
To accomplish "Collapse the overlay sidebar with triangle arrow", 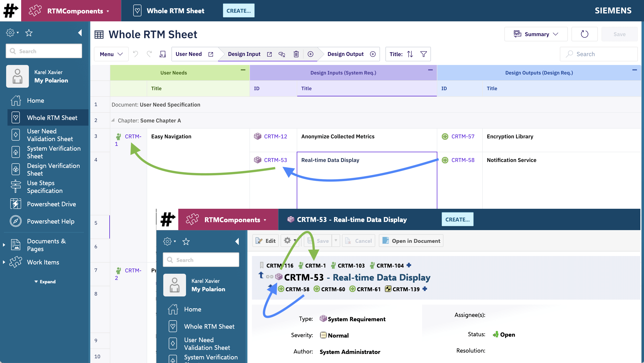I will [237, 241].
